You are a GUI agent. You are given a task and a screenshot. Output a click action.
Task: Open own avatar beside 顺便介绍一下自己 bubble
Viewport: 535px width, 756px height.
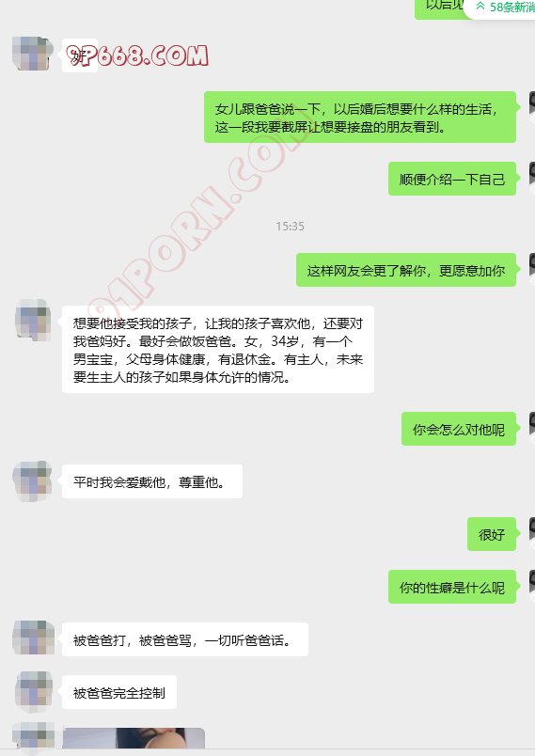pos(532,179)
